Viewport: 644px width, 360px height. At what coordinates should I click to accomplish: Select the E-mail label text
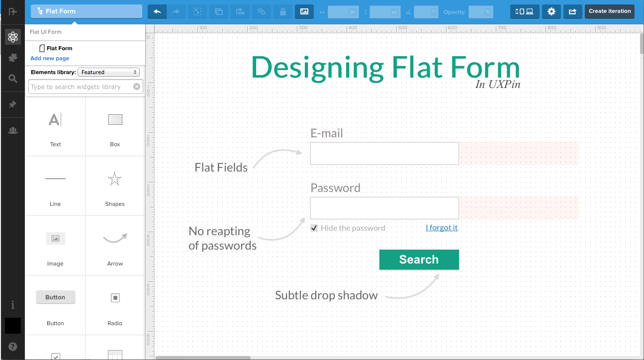click(x=327, y=133)
